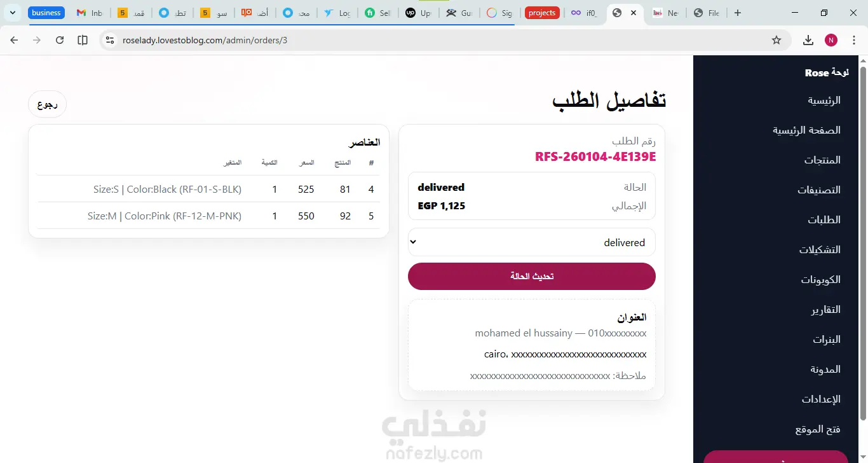Screen dimensions: 868x463
Task: Open the delivered order status dropdown
Action: click(532, 242)
